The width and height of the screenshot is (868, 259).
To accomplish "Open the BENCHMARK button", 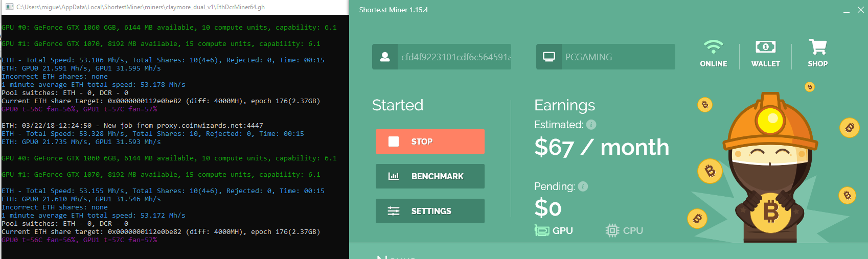I will tap(430, 176).
